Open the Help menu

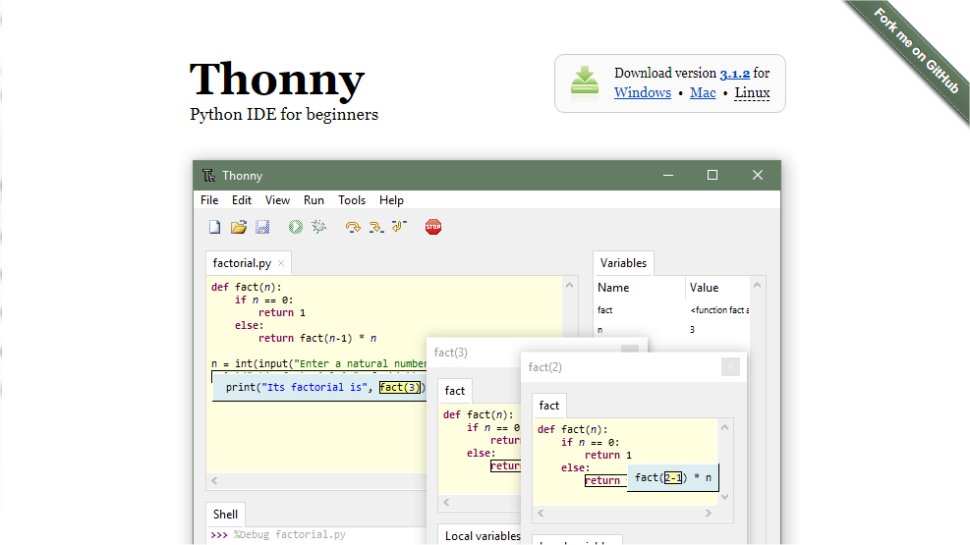point(391,200)
